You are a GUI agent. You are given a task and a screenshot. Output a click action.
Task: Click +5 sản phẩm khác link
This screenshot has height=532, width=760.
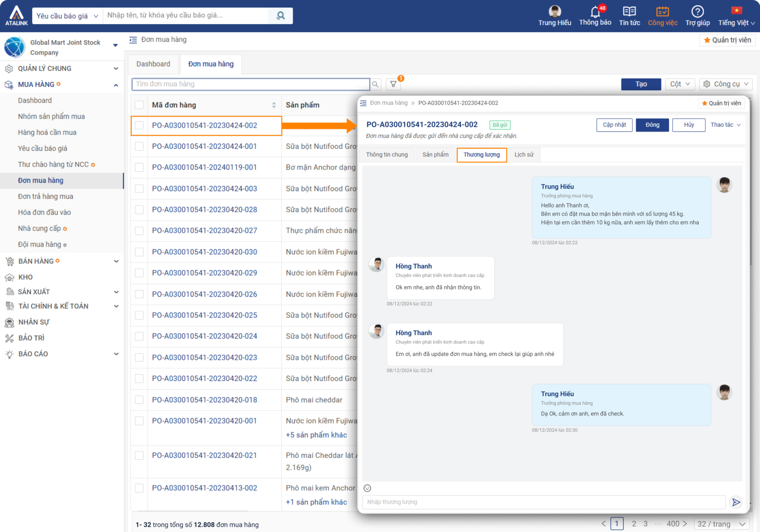pyautogui.click(x=316, y=435)
